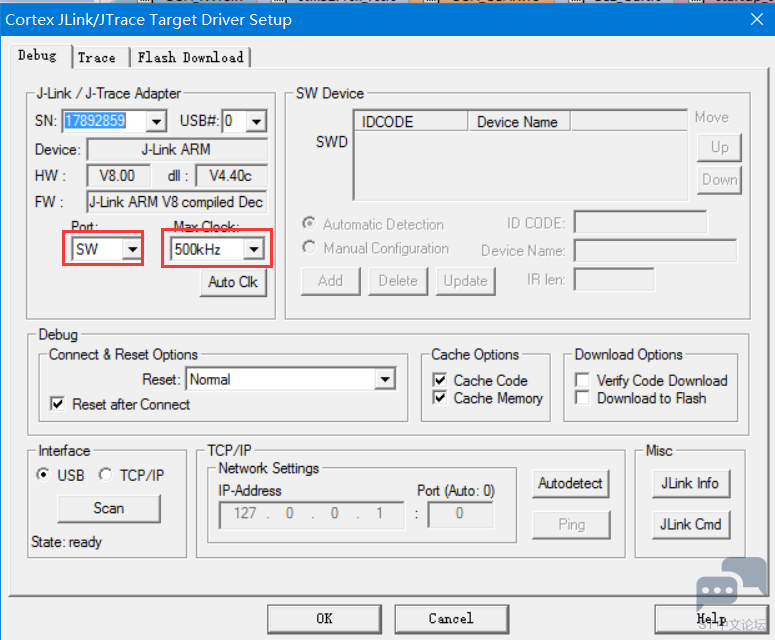Click the FW firmware version field
This screenshot has width=775, height=640.
(x=177, y=202)
